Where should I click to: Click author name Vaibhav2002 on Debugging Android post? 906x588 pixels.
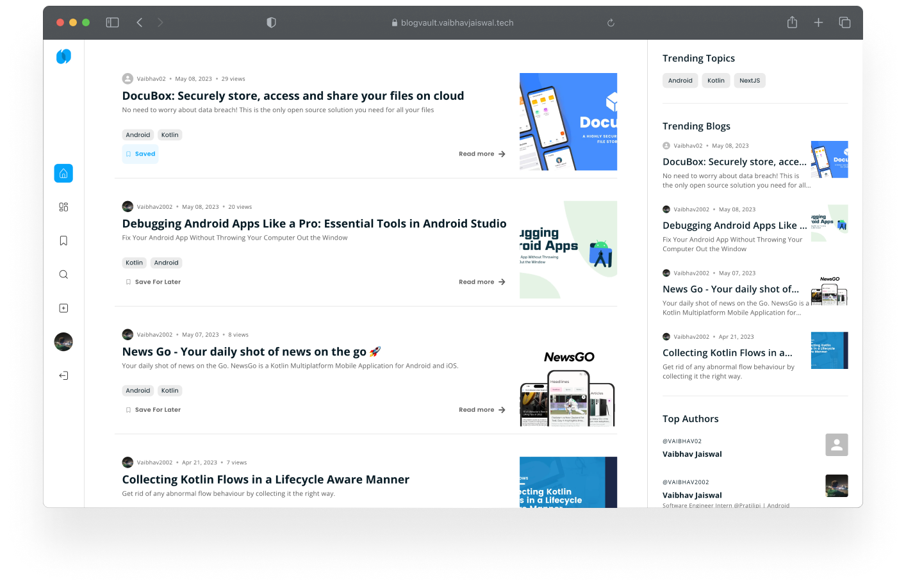(154, 207)
